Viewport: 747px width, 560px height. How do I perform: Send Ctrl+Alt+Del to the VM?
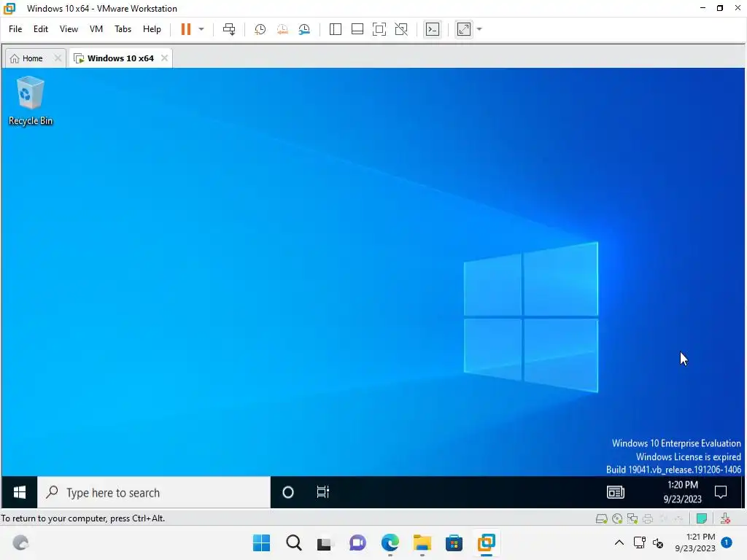pyautogui.click(x=229, y=29)
